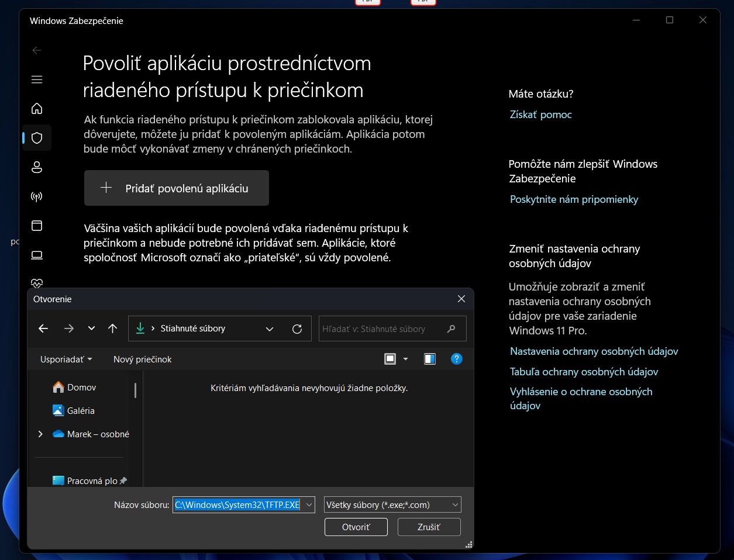Go back in Windows Zabezpečenie window
Image resolution: width=734 pixels, height=560 pixels.
[x=37, y=50]
